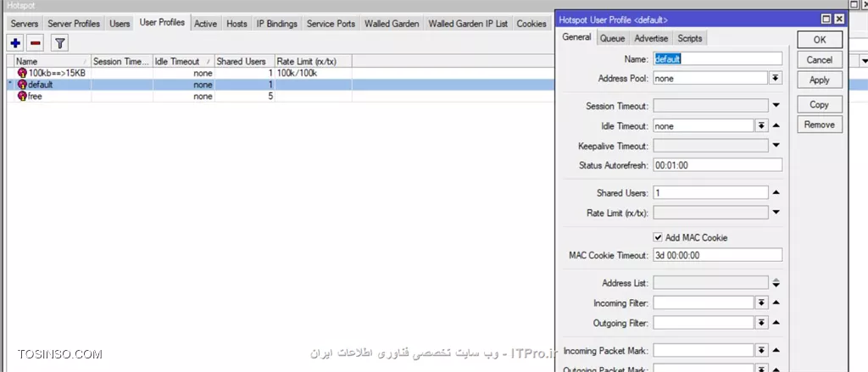Click the Remove button in dialog
This screenshot has height=372, width=868.
(820, 125)
